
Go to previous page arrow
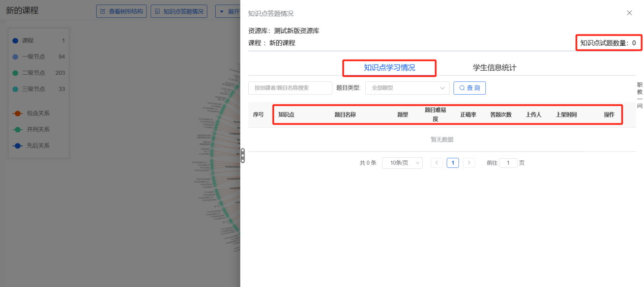pos(436,163)
